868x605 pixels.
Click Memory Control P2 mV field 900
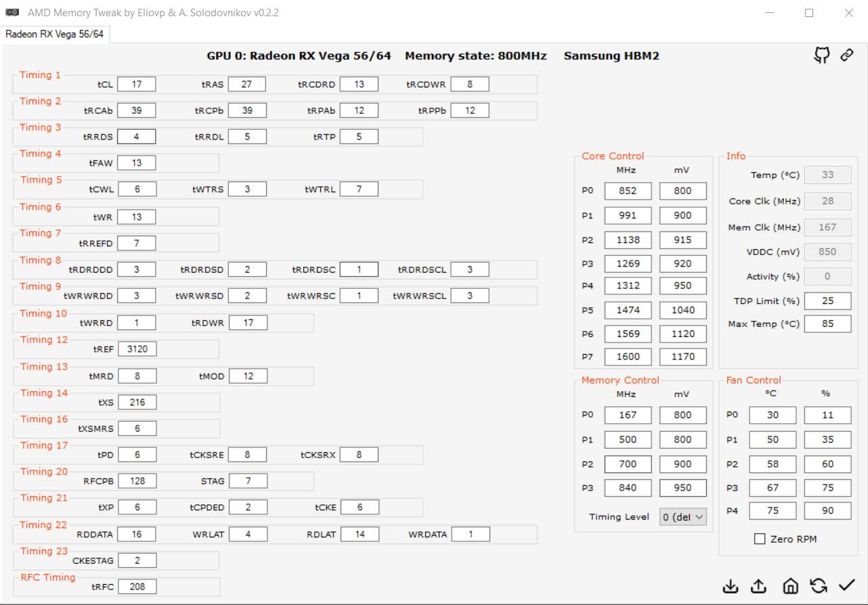pos(683,464)
